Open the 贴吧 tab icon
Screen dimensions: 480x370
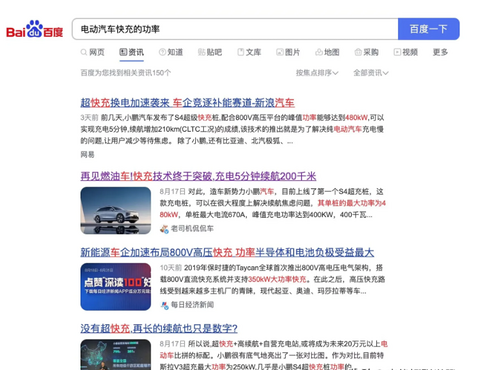pyautogui.click(x=201, y=52)
